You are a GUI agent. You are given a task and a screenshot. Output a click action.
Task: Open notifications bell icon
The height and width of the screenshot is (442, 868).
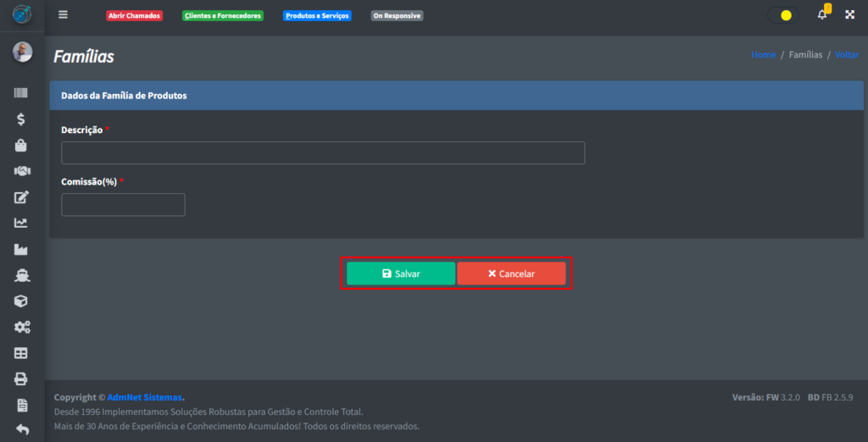821,15
